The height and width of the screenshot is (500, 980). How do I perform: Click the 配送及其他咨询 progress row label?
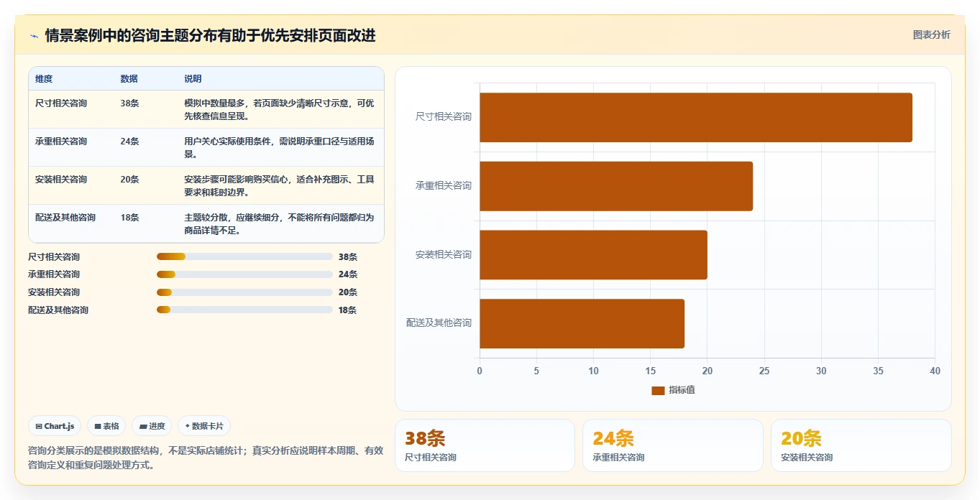click(x=58, y=310)
